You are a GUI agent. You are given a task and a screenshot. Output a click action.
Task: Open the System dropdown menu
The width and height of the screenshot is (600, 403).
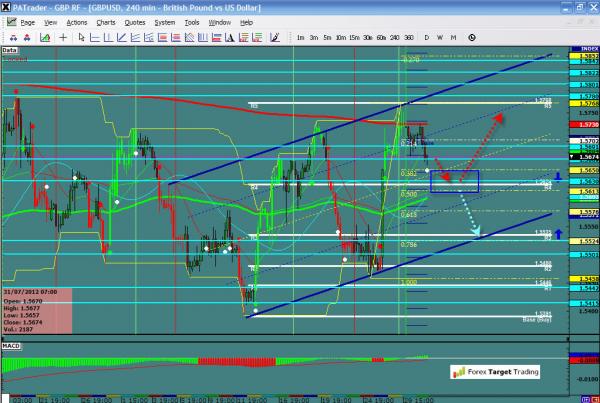164,21
